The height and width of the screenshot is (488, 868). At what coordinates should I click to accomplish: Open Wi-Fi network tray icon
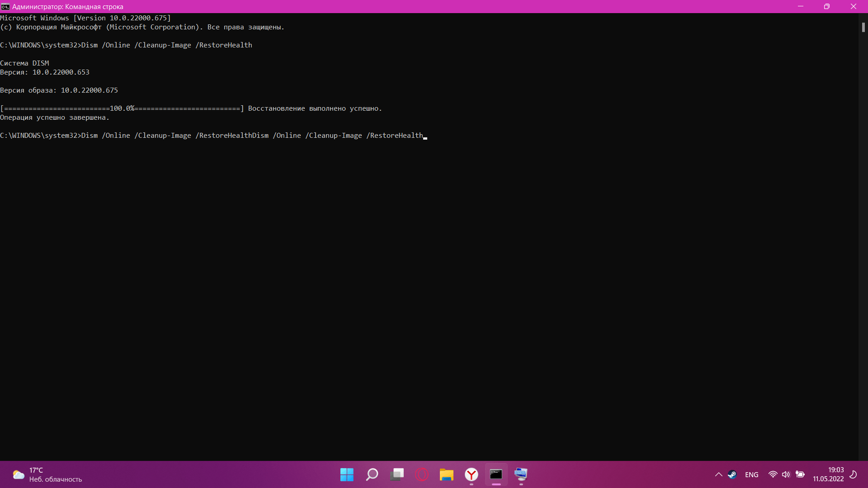pyautogui.click(x=773, y=474)
